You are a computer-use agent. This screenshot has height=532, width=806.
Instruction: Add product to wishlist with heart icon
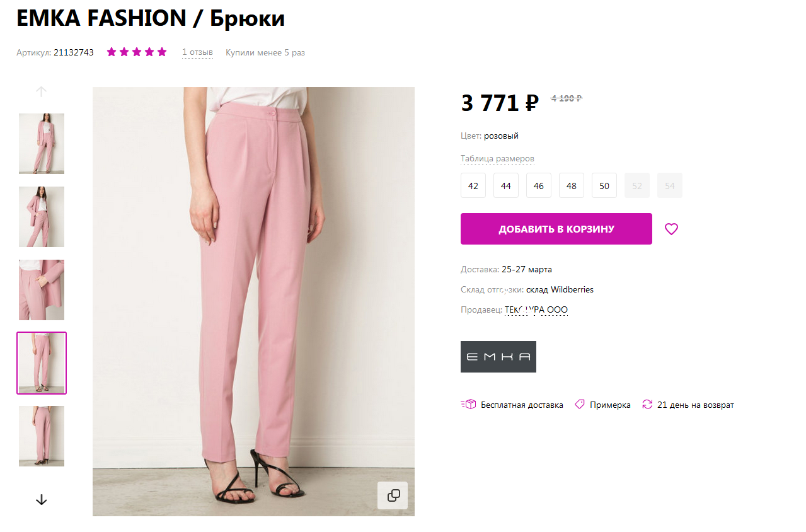(x=671, y=229)
